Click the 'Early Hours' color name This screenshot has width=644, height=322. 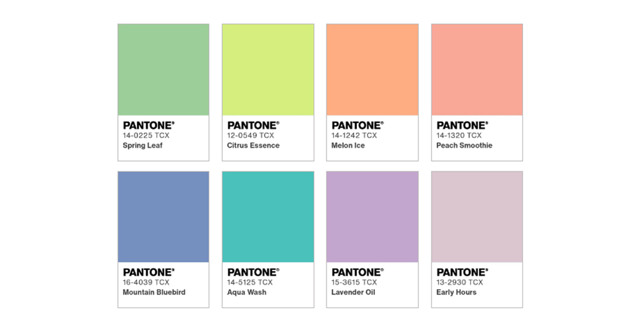pos(457,293)
